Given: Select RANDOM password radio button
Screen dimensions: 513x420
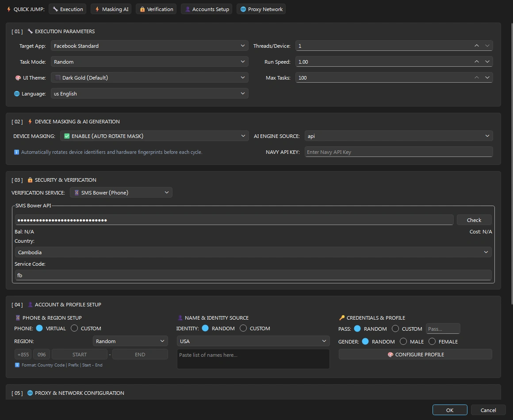Looking at the screenshot, I should click(357, 328).
